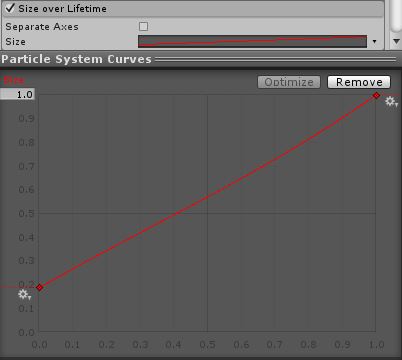The width and height of the screenshot is (402, 360).
Task: Click the Size curve preview field
Action: pos(252,41)
